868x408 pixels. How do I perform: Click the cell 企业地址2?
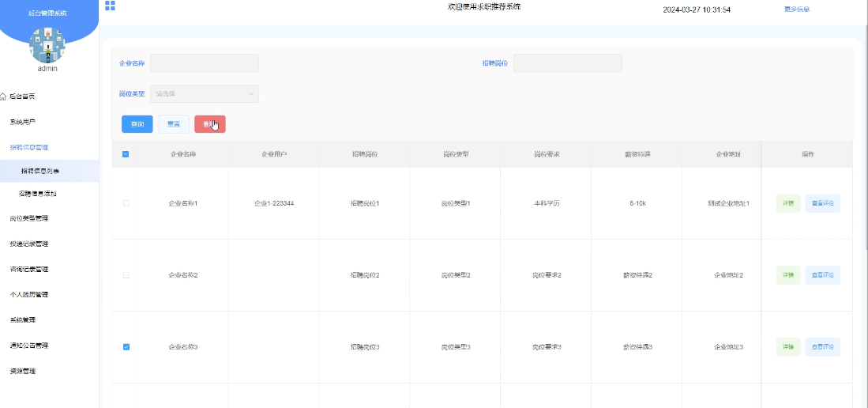click(728, 275)
